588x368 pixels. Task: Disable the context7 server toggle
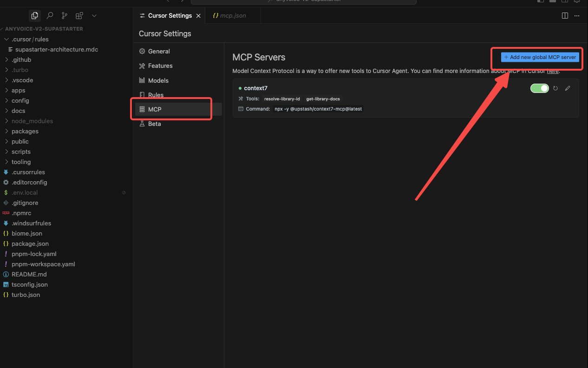tap(540, 88)
